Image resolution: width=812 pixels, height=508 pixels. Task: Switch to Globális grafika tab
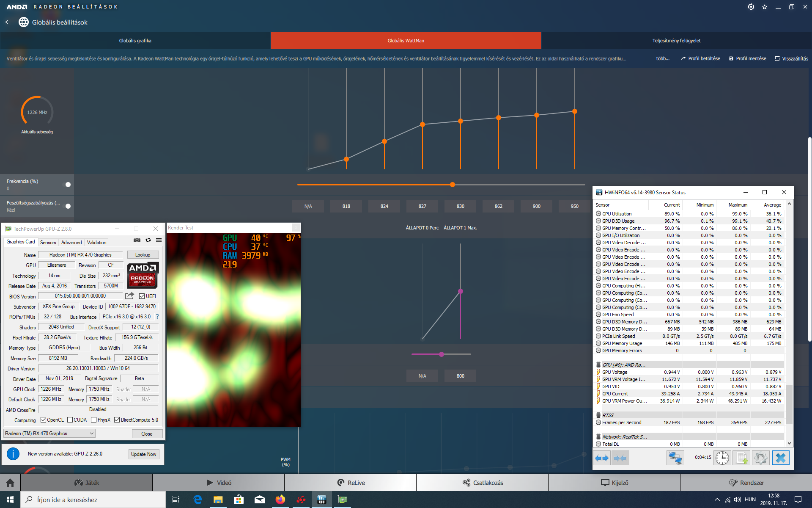tap(135, 41)
